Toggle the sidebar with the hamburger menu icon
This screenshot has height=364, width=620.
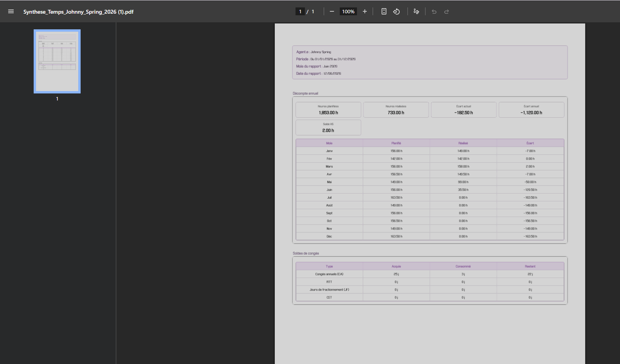11,11
